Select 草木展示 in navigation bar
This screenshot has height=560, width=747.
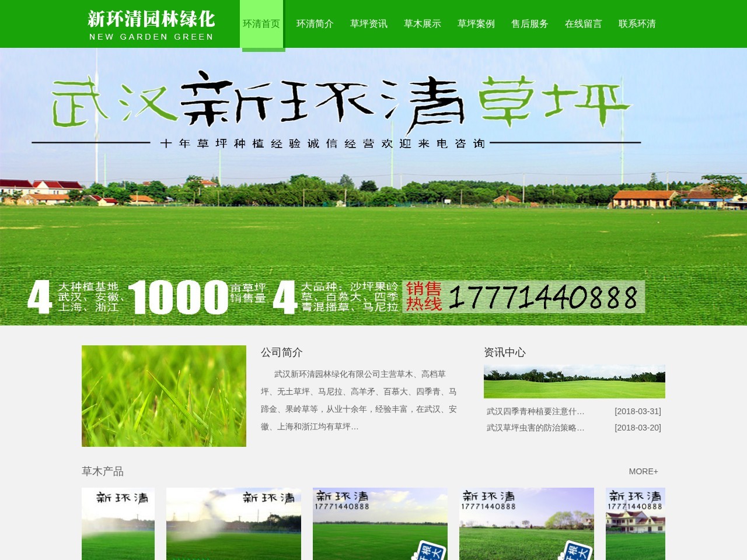(423, 24)
